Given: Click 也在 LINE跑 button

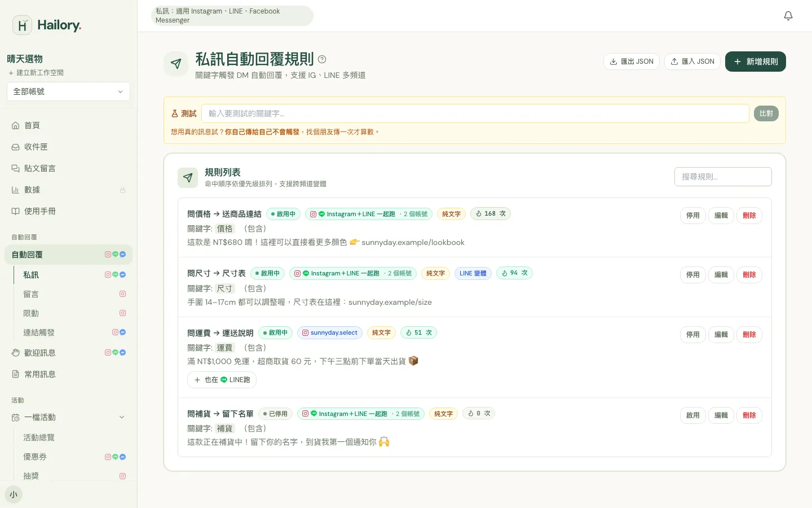Looking at the screenshot, I should pos(222,380).
